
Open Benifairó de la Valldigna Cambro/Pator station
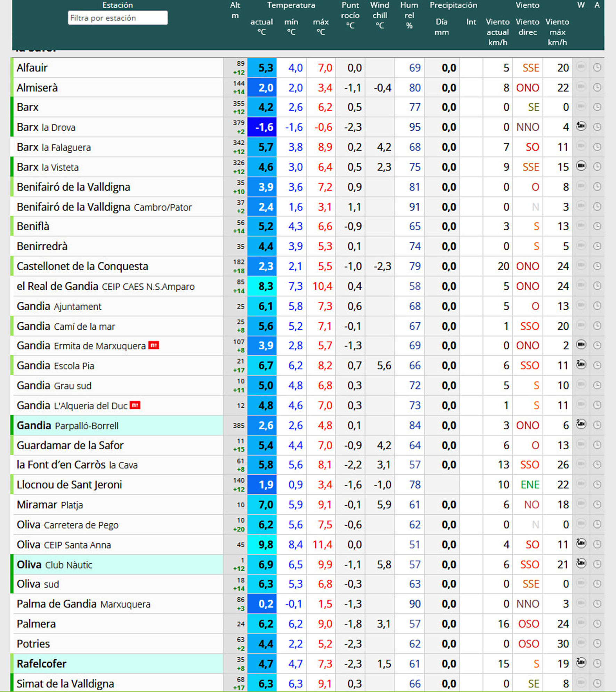click(x=104, y=207)
